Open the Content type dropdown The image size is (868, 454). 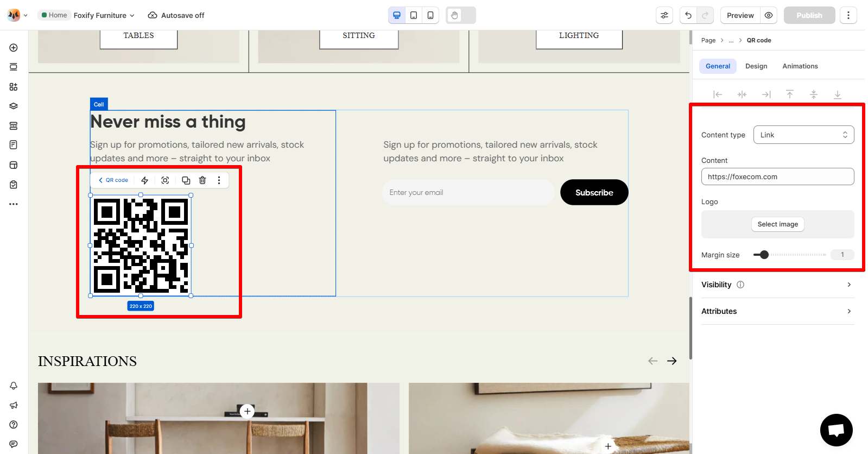point(803,135)
